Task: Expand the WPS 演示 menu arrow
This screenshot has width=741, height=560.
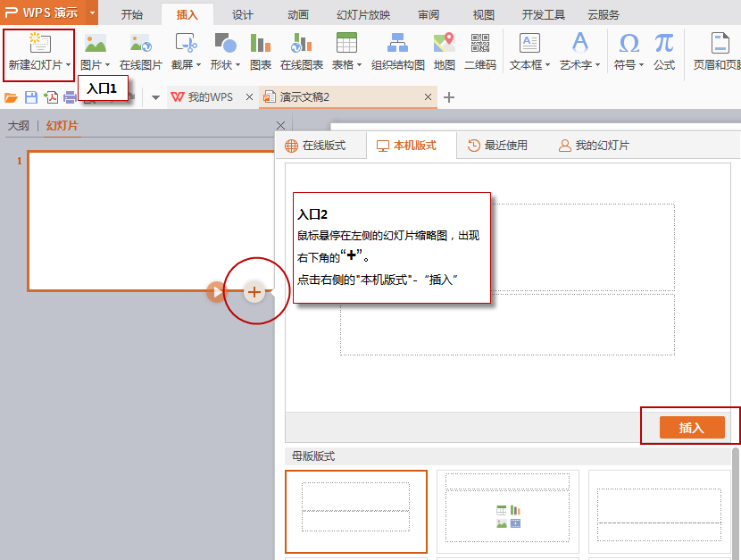Action: 93,13
